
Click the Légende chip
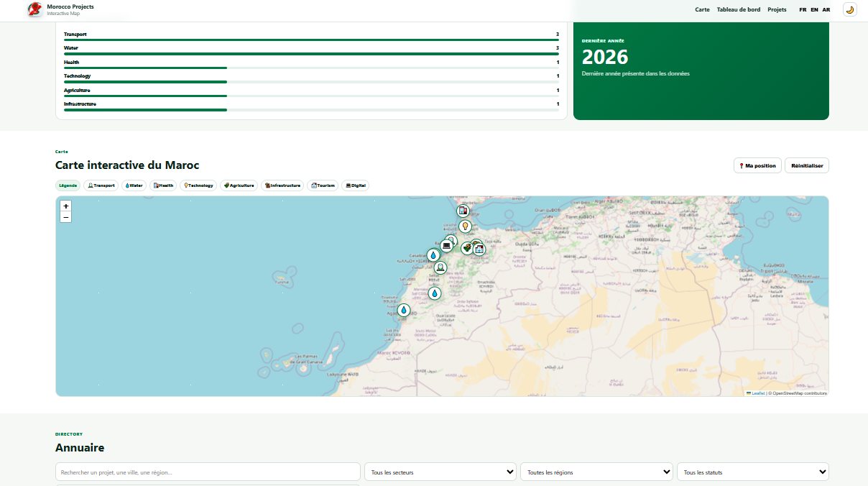click(68, 185)
